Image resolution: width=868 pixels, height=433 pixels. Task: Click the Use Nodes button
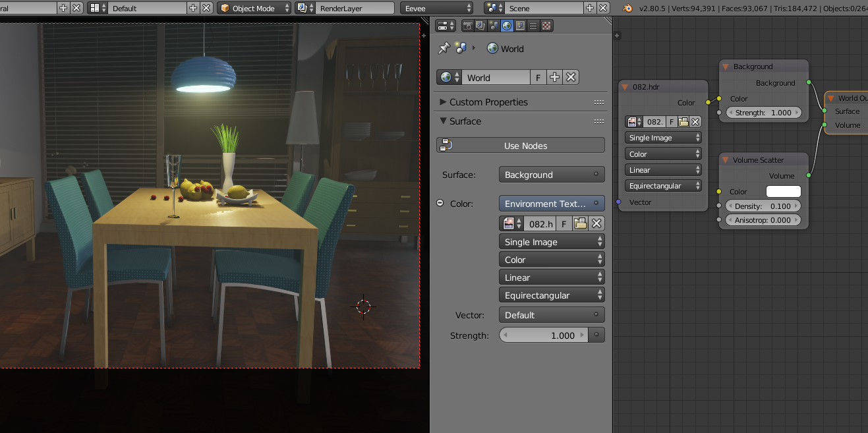pyautogui.click(x=521, y=146)
